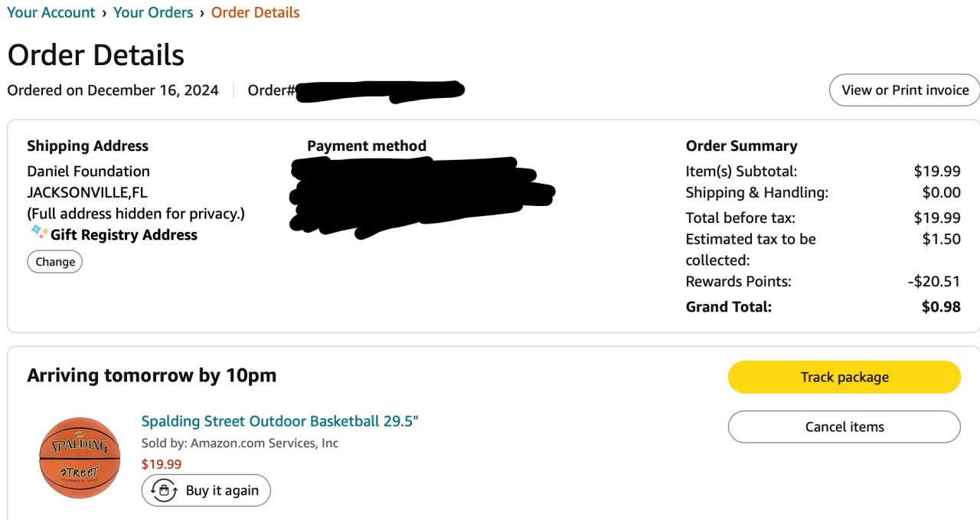Click the Arriving tomorrow by 10pm heading
980x520 pixels.
coord(152,375)
